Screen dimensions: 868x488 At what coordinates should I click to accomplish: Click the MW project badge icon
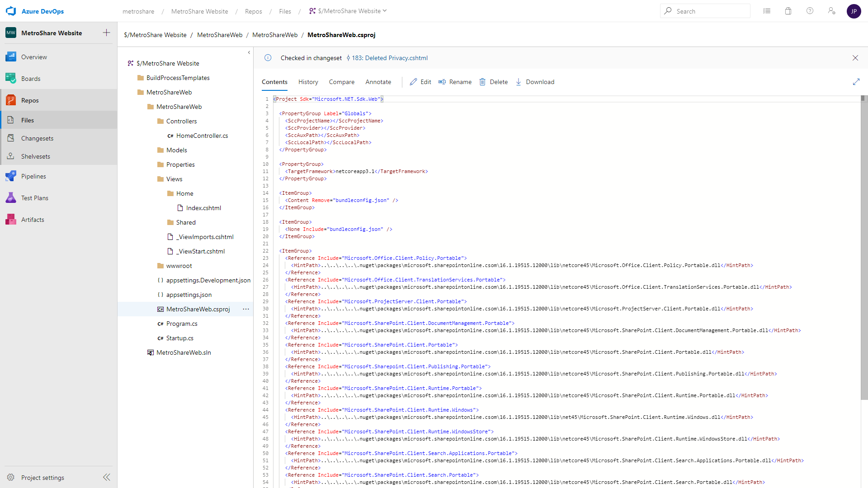coord(11,33)
